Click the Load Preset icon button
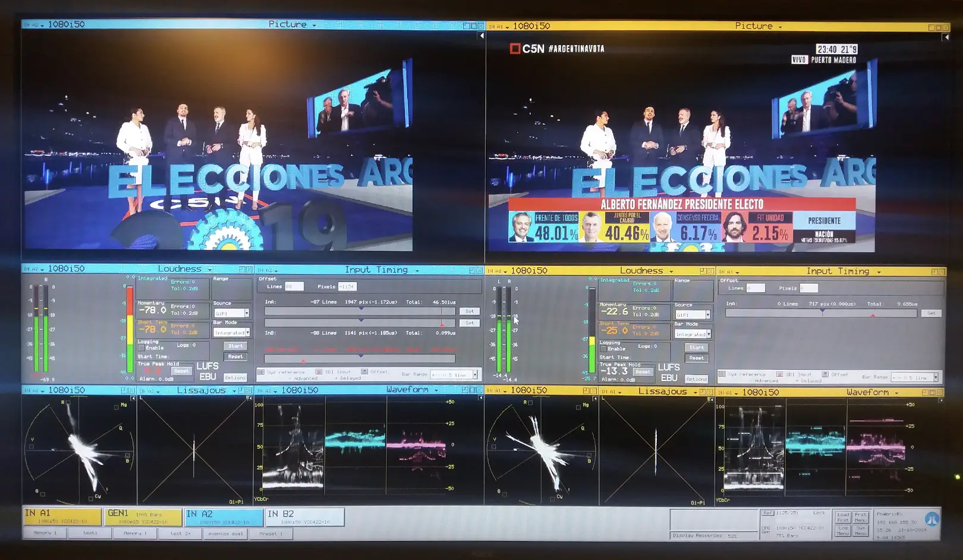Image resolution: width=963 pixels, height=560 pixels. click(x=842, y=517)
